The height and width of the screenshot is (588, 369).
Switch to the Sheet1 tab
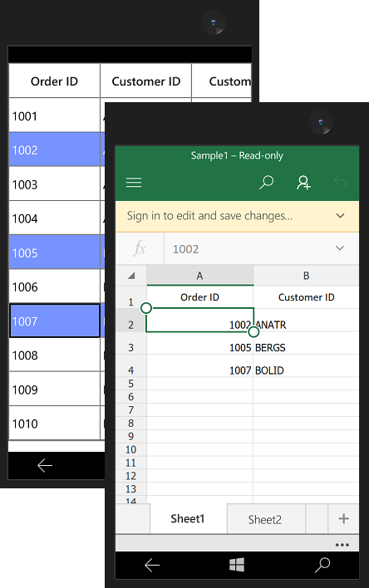click(188, 518)
